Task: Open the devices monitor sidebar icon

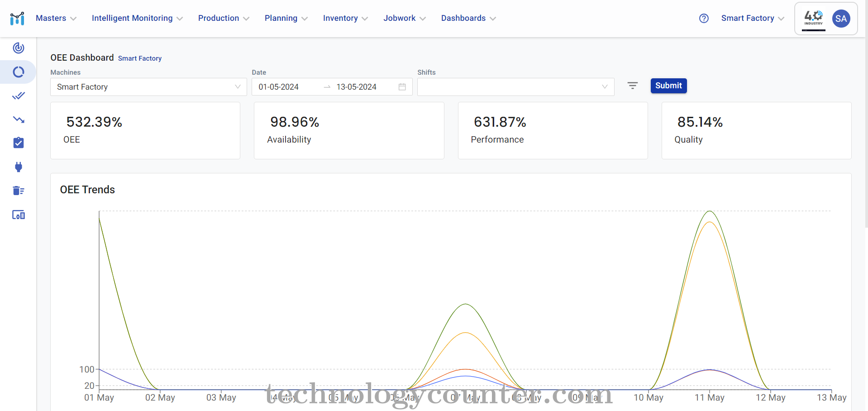Action: [x=19, y=215]
